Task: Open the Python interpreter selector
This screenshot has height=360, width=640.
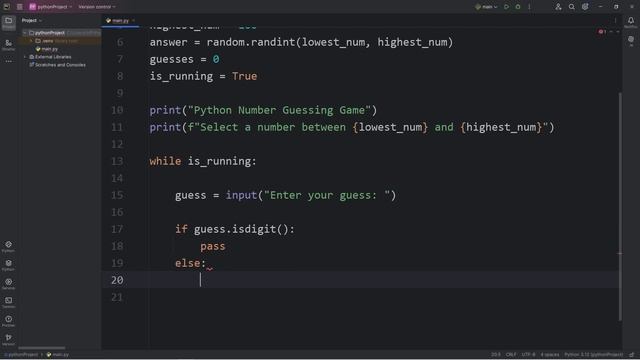Action: (x=593, y=355)
